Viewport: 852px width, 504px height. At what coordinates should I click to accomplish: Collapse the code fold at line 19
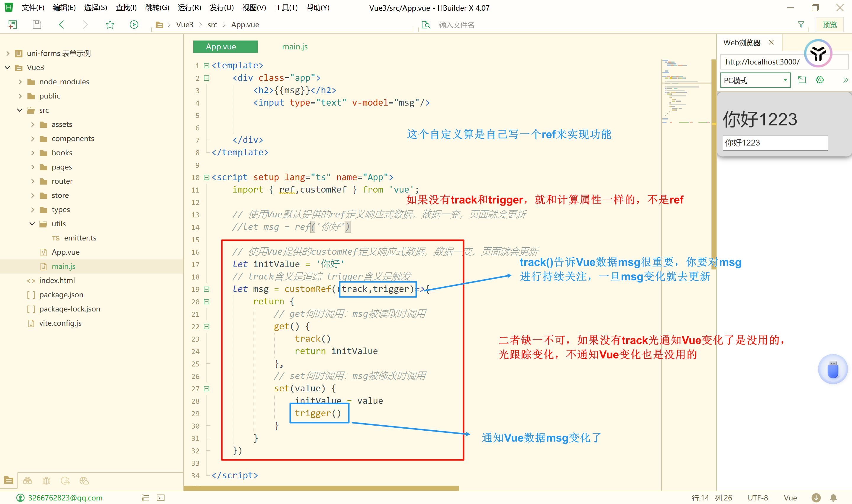pos(206,289)
